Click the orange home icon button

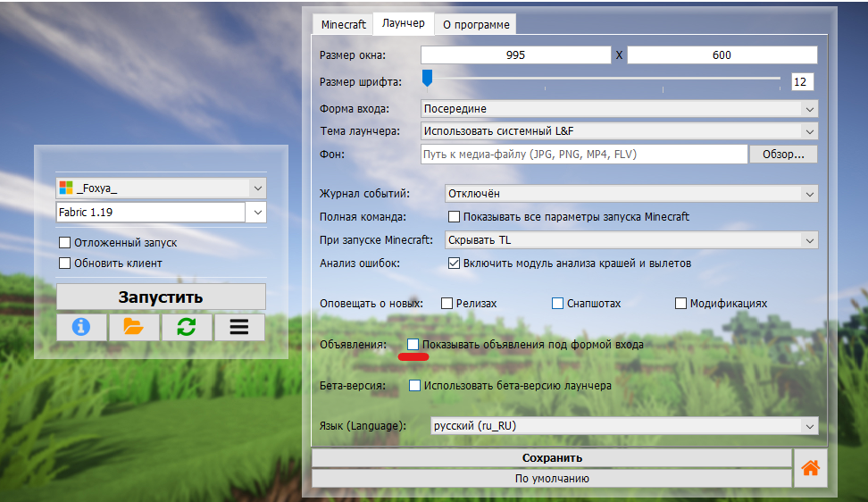click(811, 467)
